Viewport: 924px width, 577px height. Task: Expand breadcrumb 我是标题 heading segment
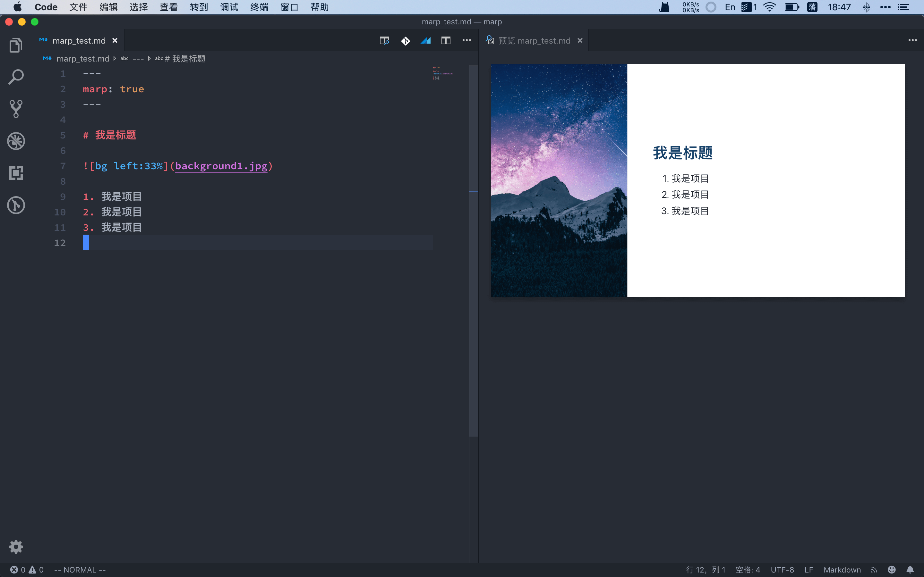189,58
